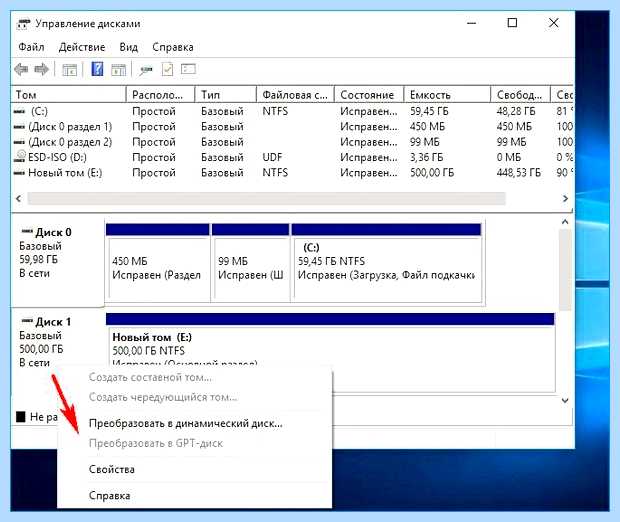
Task: Select the 450 МБ partition on Диск 0
Action: click(x=158, y=263)
